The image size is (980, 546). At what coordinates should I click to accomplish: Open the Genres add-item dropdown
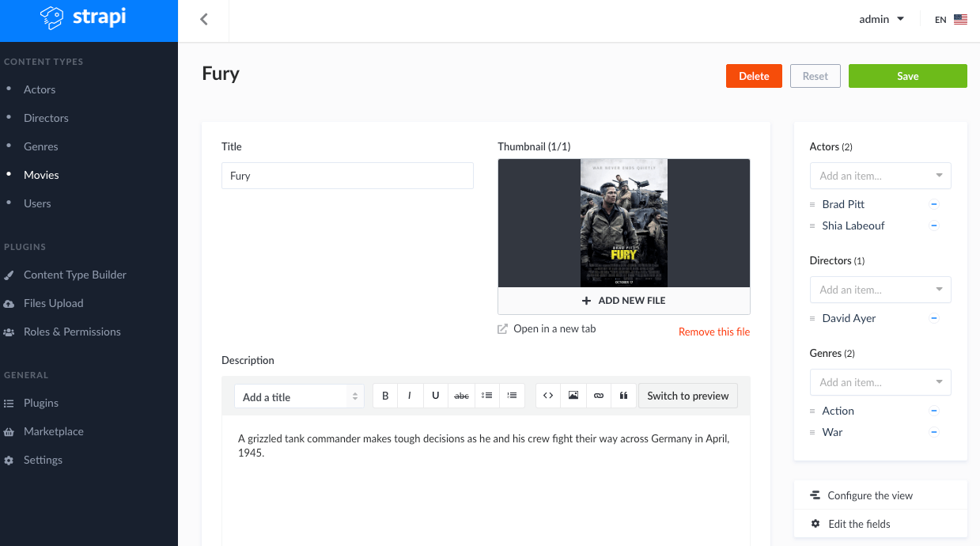(x=880, y=382)
